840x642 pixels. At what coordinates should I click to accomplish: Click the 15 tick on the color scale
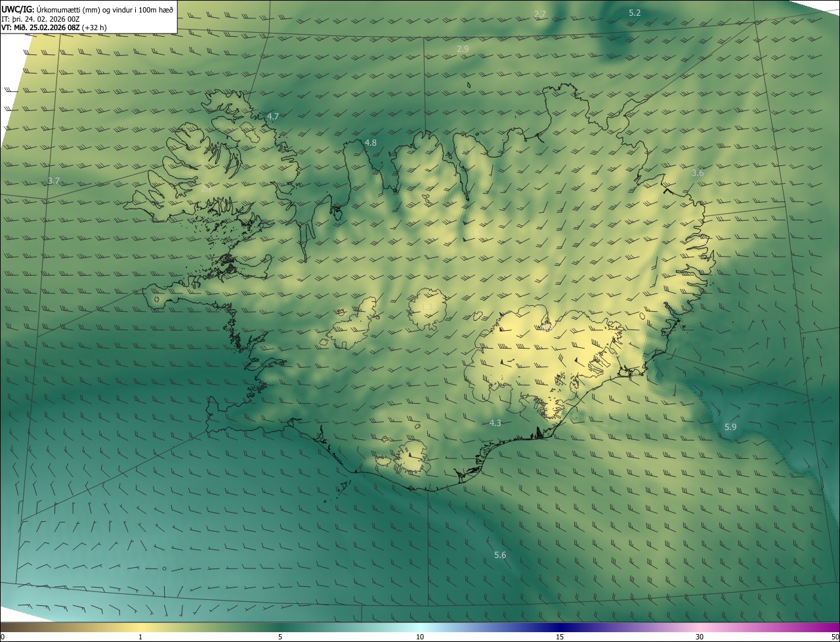[x=560, y=637]
